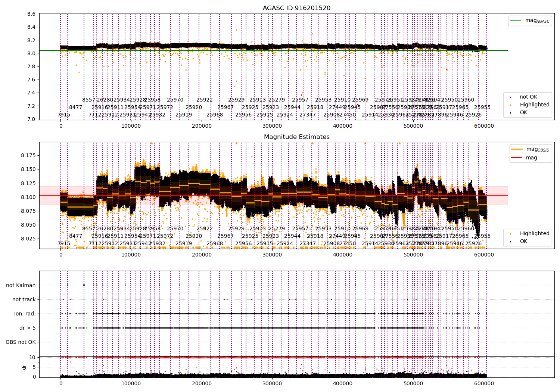560x392 pixels.
Task: Click the 'not Kalman' y-axis label
Action: point(21,285)
